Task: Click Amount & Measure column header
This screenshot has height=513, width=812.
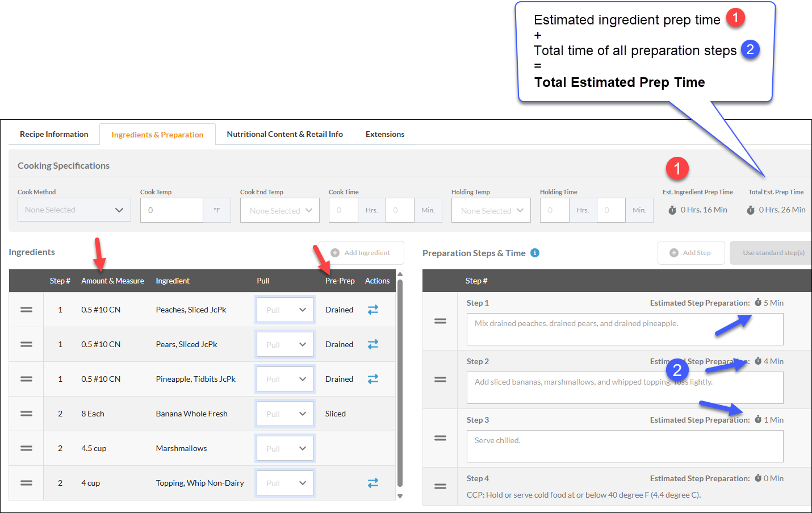Action: [x=112, y=281]
